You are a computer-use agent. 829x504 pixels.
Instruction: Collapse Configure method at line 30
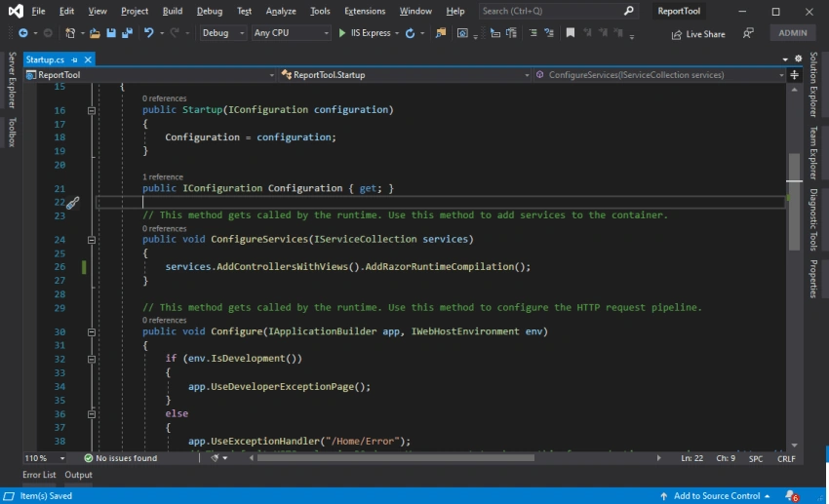(x=92, y=332)
